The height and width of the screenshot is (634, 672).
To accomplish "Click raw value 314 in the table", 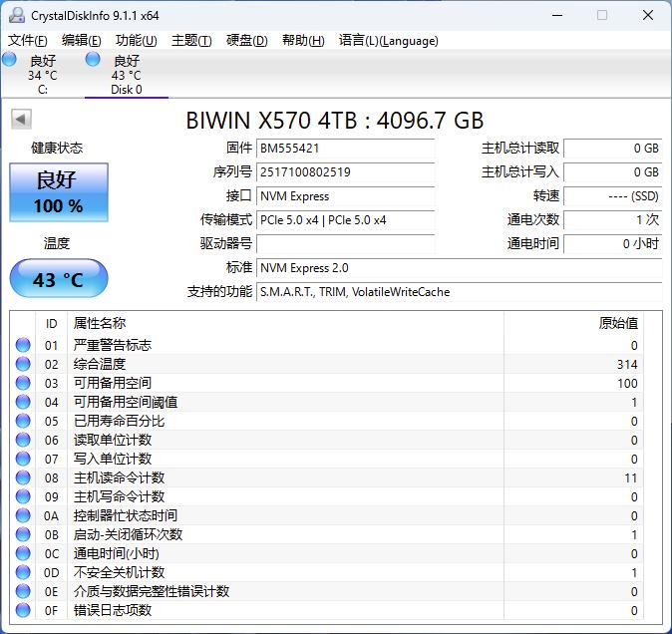I will click(x=627, y=365).
